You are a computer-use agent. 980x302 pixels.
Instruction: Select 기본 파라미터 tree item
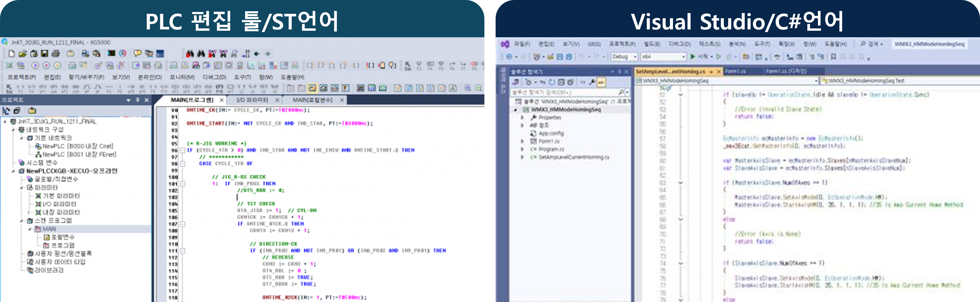(61, 196)
